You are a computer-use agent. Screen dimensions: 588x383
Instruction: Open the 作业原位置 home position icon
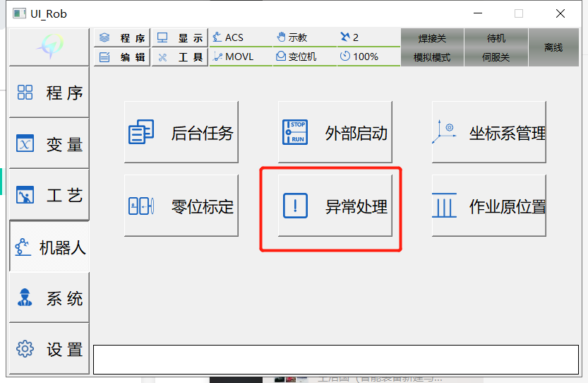point(445,205)
